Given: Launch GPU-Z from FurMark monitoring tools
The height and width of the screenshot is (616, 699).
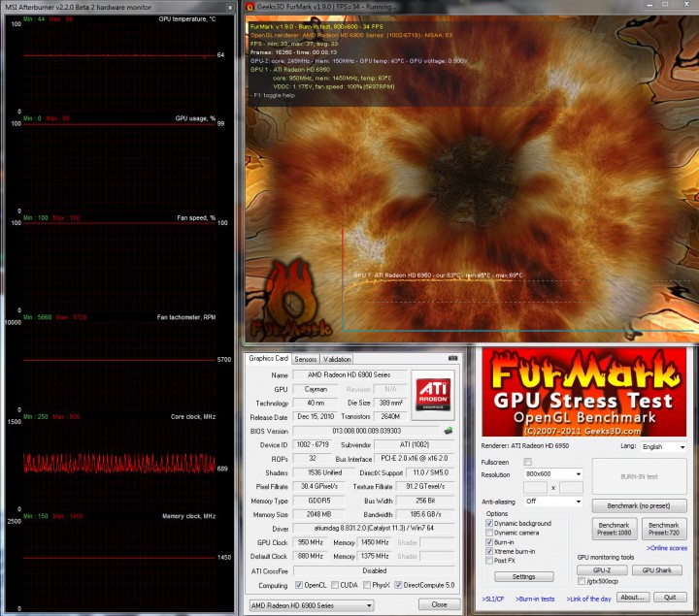Looking at the screenshot, I should tap(602, 570).
